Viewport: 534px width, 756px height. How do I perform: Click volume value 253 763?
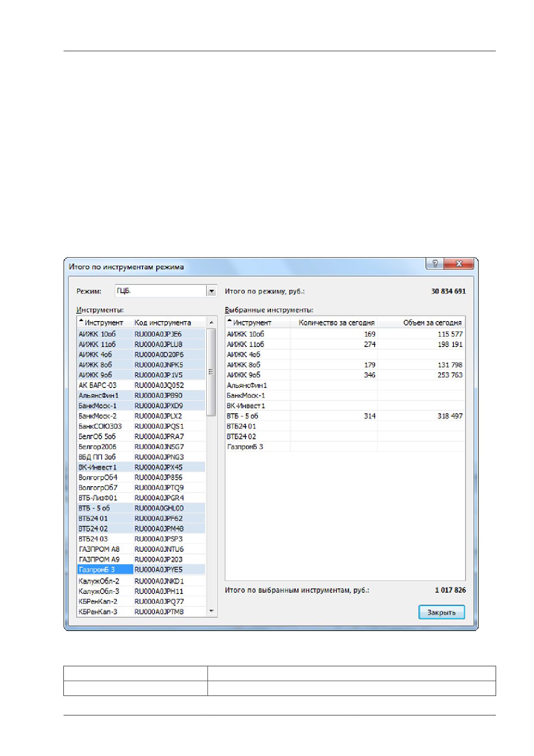click(450, 375)
